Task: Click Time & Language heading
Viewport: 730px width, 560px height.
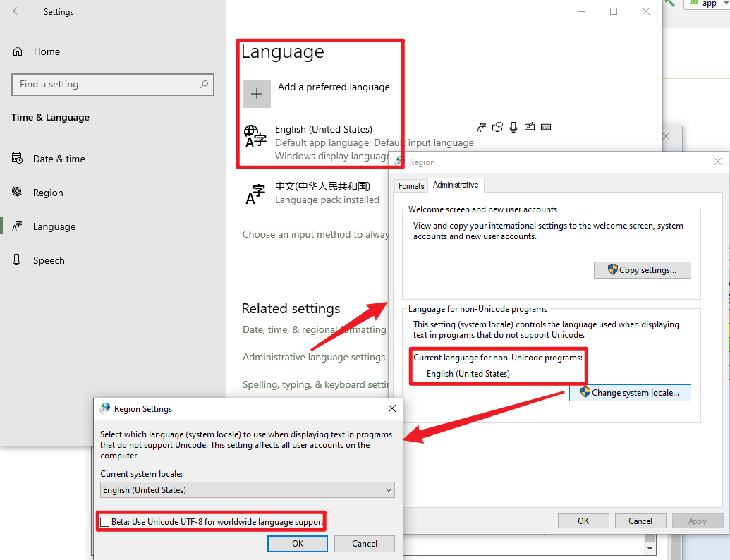Action: [x=50, y=117]
